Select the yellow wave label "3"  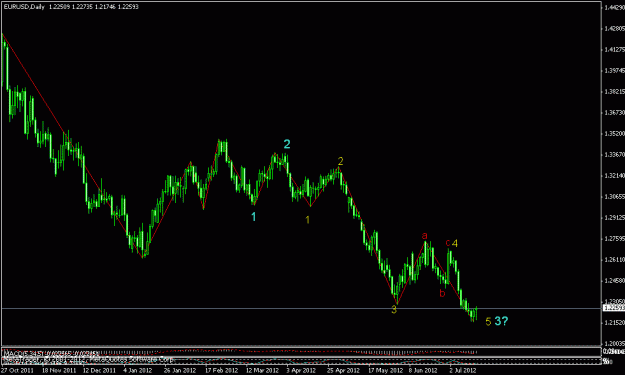[x=394, y=310]
